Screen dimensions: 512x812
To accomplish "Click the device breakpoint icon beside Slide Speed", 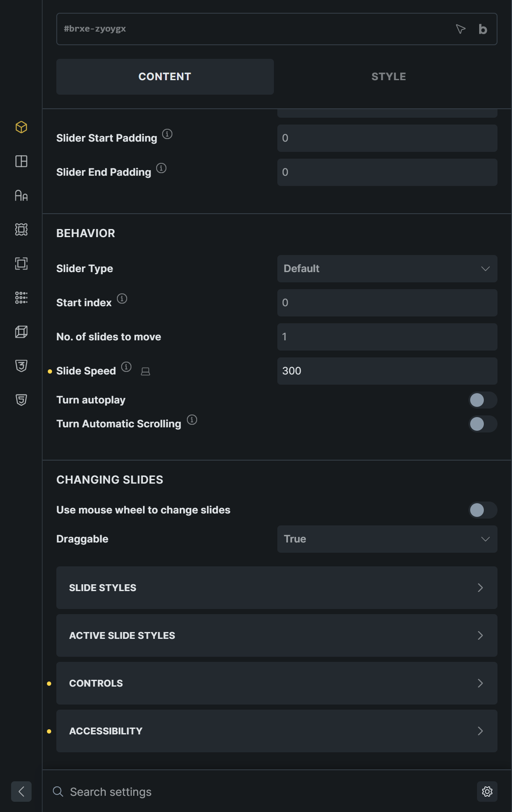I will [145, 371].
